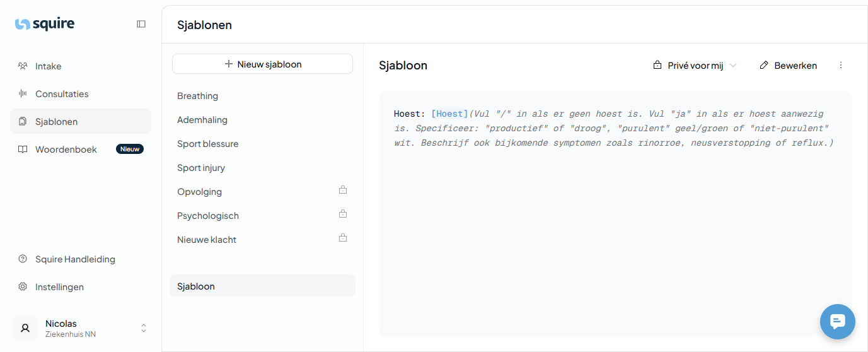Expand the Nicolas account switcher chevrons

pos(144,328)
